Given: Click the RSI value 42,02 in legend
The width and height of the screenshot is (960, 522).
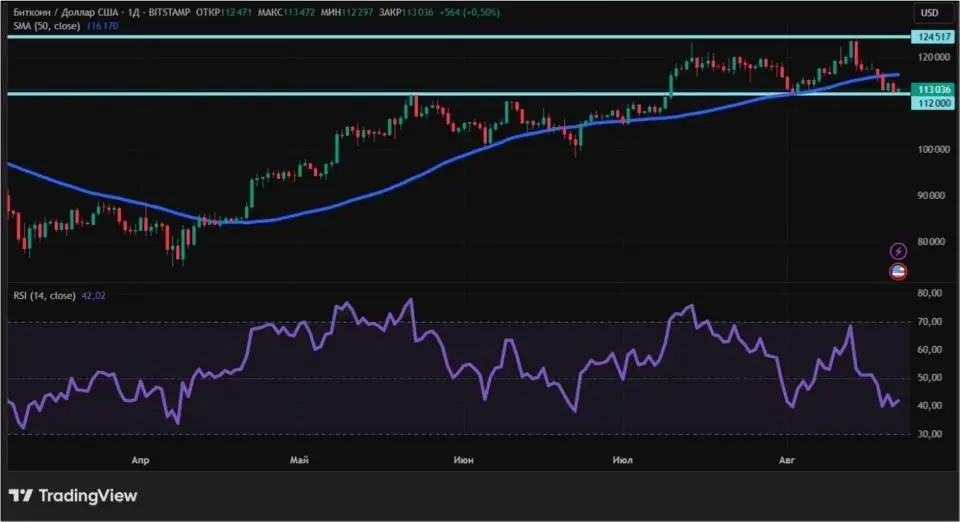Looking at the screenshot, I should 93,295.
